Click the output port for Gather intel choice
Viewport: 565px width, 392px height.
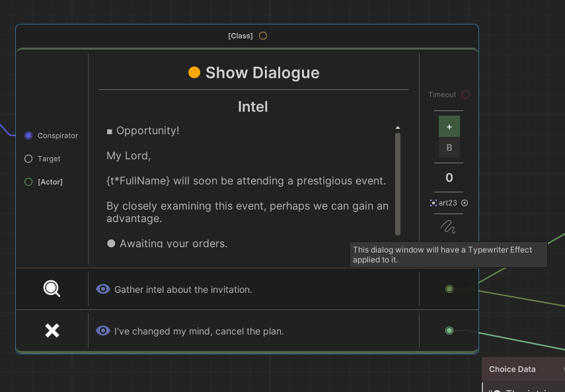(x=449, y=289)
